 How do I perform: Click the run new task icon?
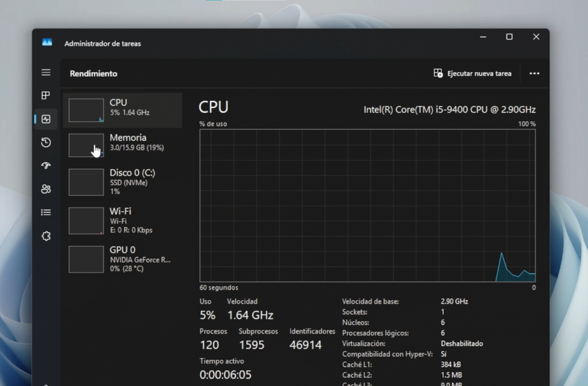pyautogui.click(x=438, y=73)
